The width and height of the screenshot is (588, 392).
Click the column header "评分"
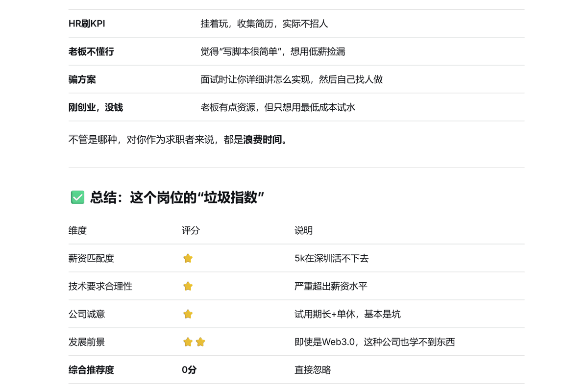tap(191, 230)
